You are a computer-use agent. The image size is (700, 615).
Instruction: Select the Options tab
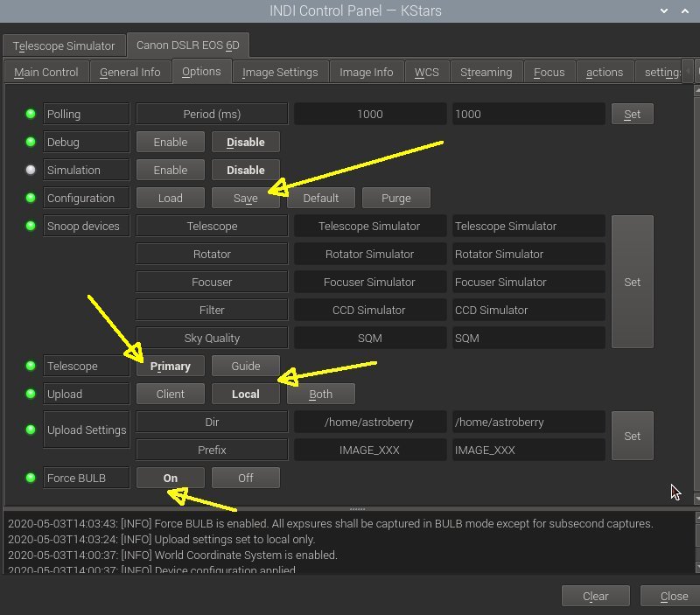pos(201,71)
